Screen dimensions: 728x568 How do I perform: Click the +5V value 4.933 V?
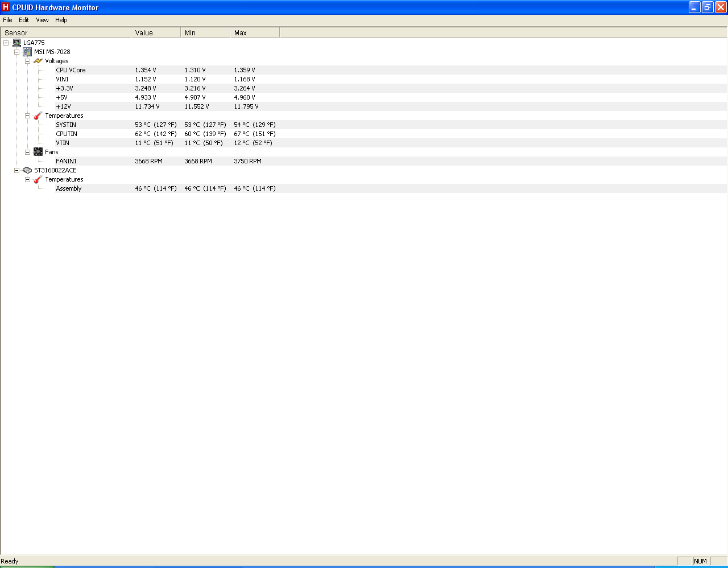[x=146, y=97]
